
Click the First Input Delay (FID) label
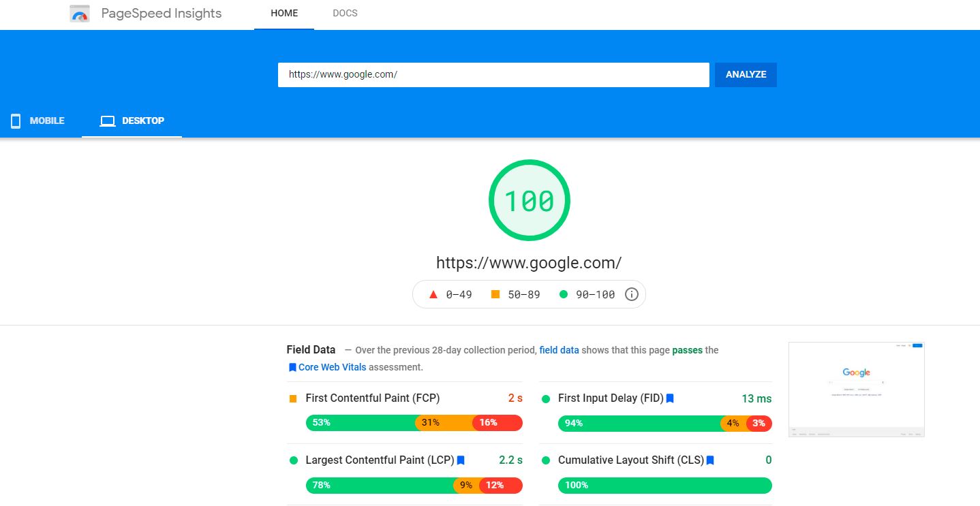point(611,398)
